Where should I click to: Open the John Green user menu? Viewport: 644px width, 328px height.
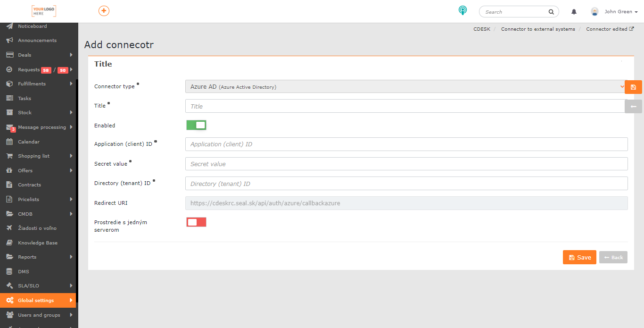pyautogui.click(x=621, y=12)
